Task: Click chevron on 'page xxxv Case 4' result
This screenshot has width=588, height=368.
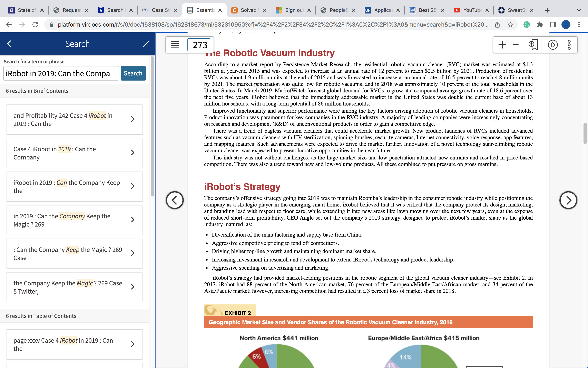Action: [133, 344]
